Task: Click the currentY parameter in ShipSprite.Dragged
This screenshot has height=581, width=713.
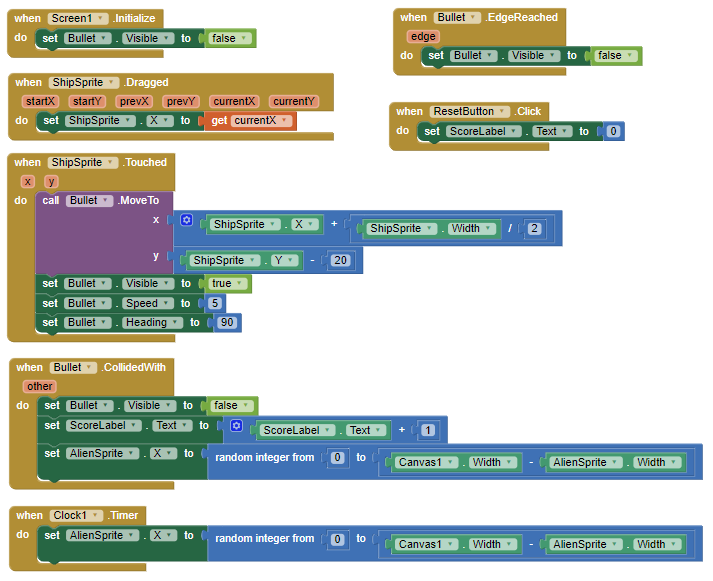Action: [x=293, y=101]
